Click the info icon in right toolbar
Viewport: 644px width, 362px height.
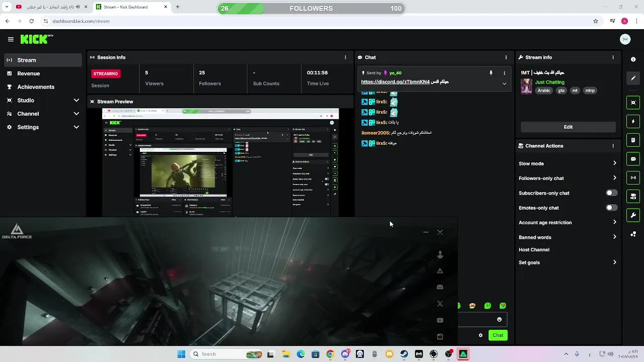coord(633,59)
